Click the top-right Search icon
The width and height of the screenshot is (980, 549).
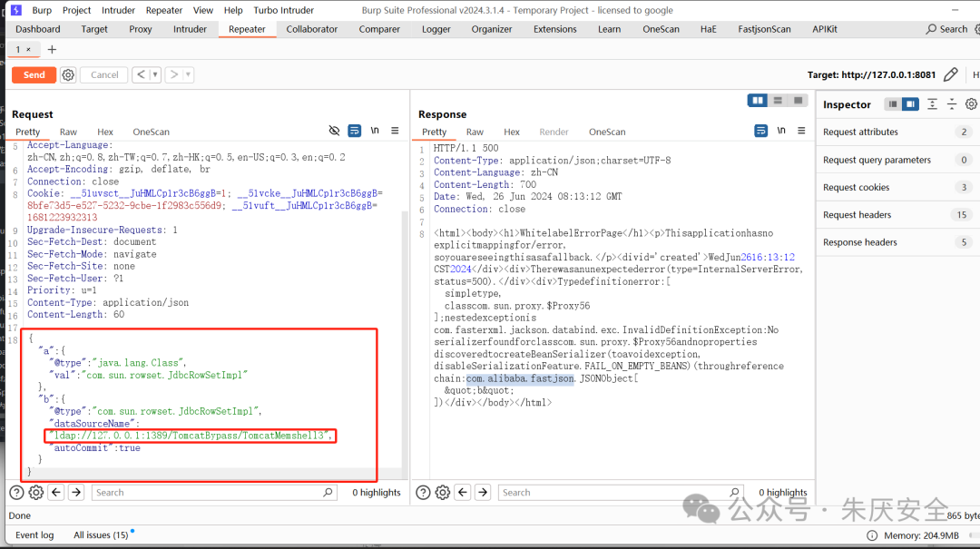(931, 29)
